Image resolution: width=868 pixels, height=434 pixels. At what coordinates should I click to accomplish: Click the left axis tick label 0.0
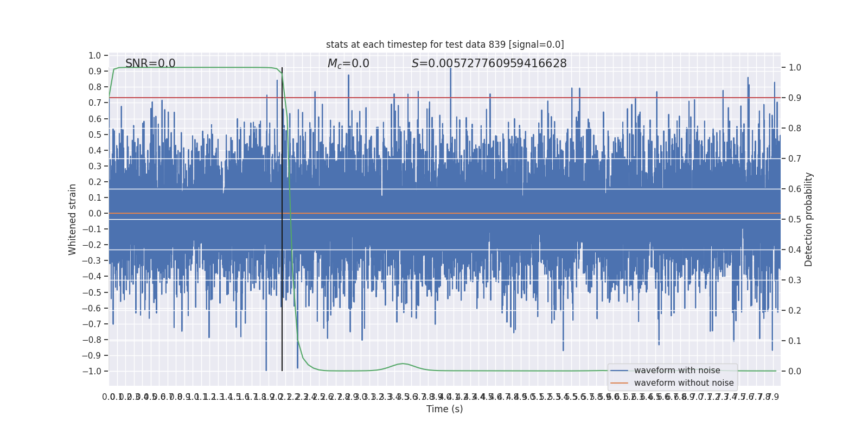click(x=95, y=213)
